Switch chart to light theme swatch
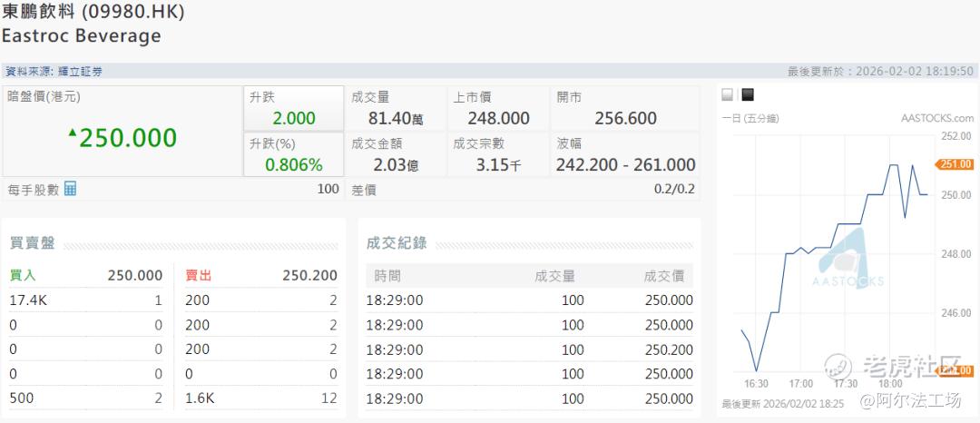This screenshot has width=980, height=423. click(728, 94)
